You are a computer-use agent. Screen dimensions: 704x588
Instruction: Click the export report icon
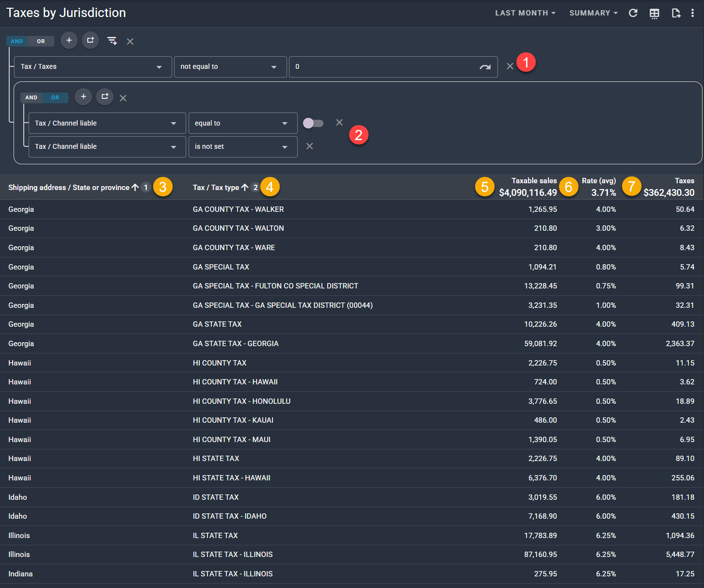675,13
